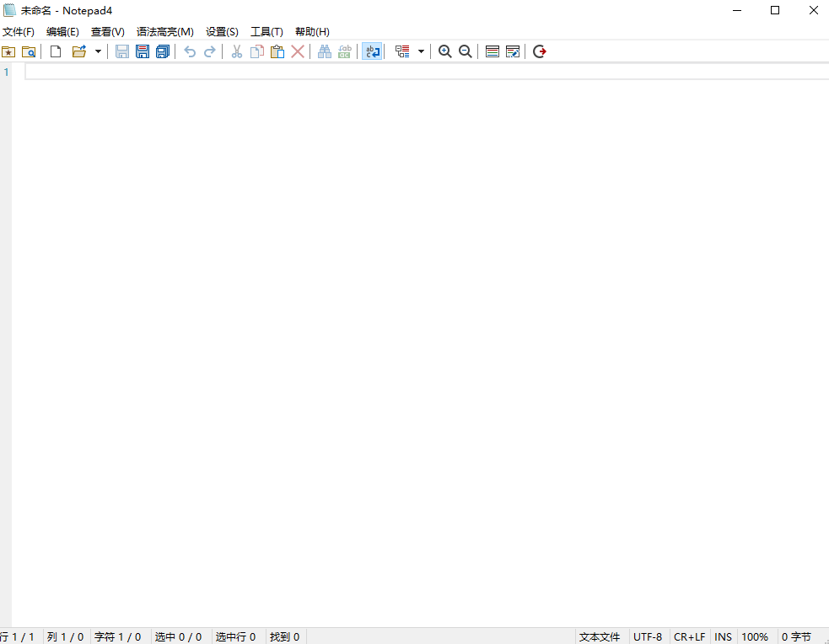Open the Replace tool icon
This screenshot has width=829, height=644.
point(344,51)
